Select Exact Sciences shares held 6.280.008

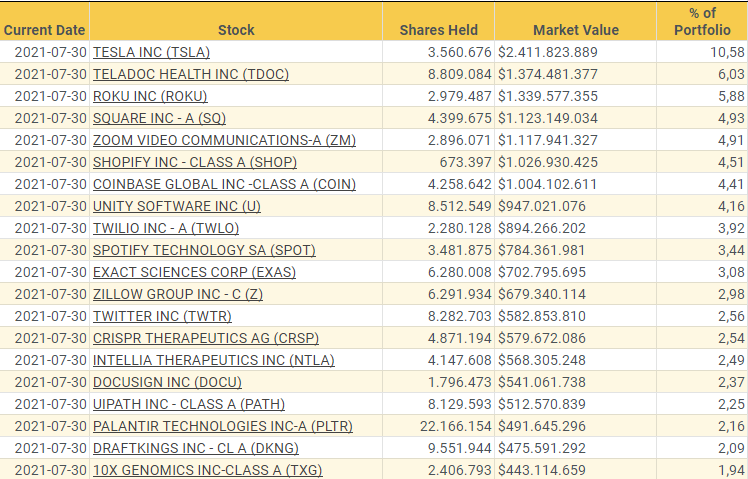pyautogui.click(x=459, y=271)
